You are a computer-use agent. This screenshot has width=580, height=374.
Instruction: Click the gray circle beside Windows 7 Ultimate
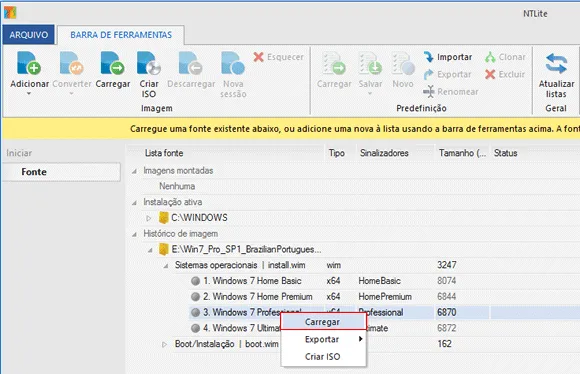[x=195, y=328]
